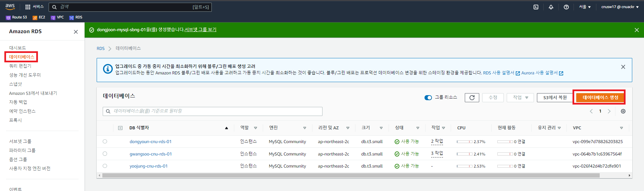This screenshot has height=191, width=644.
Task: Click CPU bar 2.37% for dongyoun row
Action: pyautogui.click(x=464, y=142)
